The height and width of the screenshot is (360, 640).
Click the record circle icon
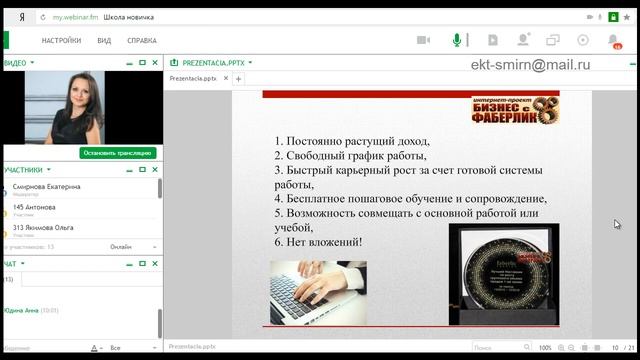point(583,40)
